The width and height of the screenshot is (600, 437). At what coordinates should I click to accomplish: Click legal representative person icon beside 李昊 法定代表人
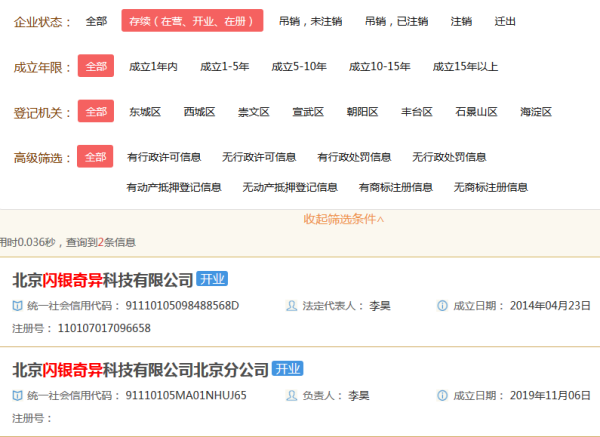291,306
